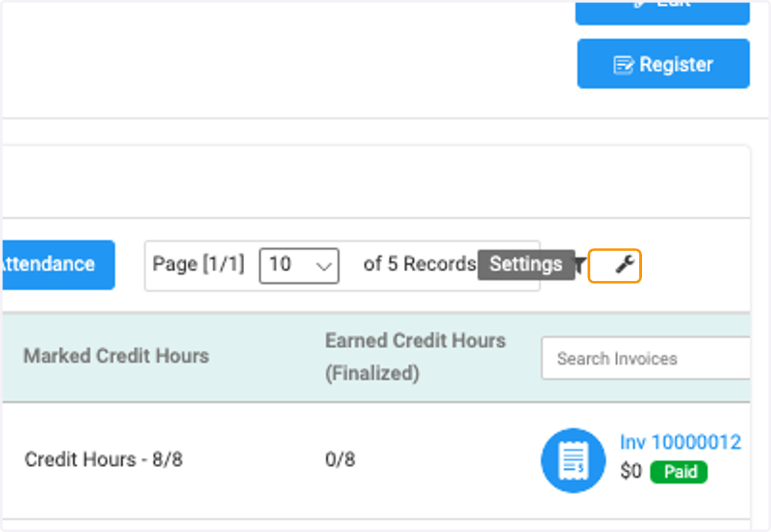Click the Marked Credit Hours column header
This screenshot has width=771, height=532.
pyautogui.click(x=116, y=356)
